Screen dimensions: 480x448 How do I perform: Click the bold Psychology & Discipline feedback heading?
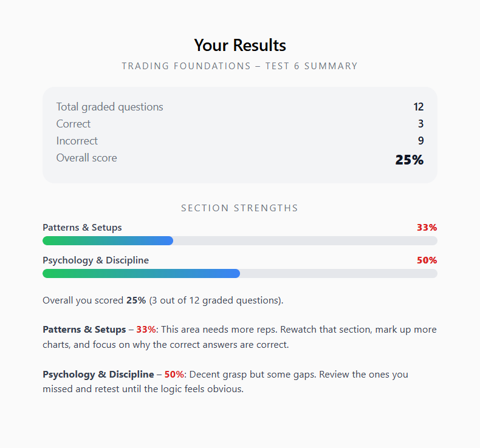(95, 375)
